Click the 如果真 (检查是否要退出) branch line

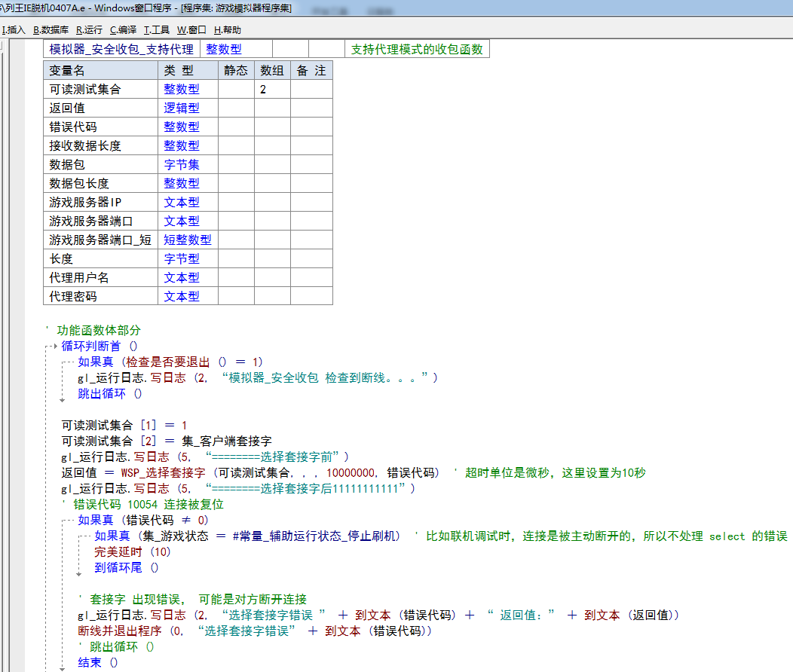click(170, 362)
